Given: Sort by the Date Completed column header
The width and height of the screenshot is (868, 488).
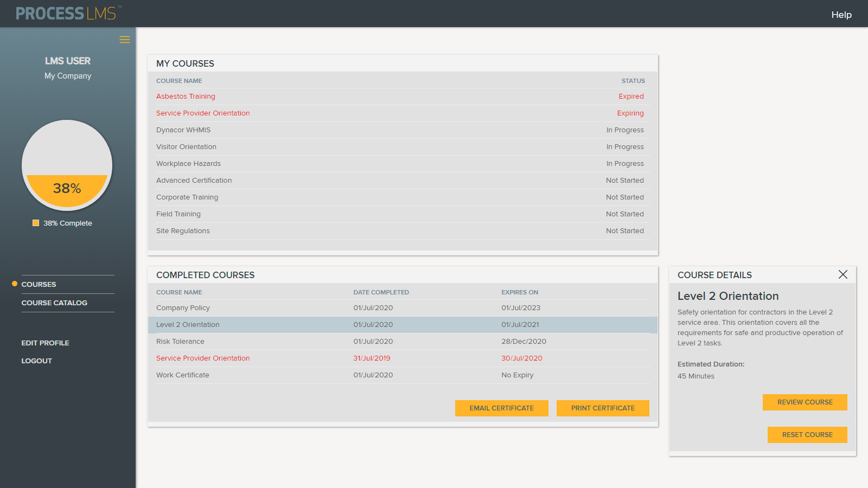Looking at the screenshot, I should (381, 292).
